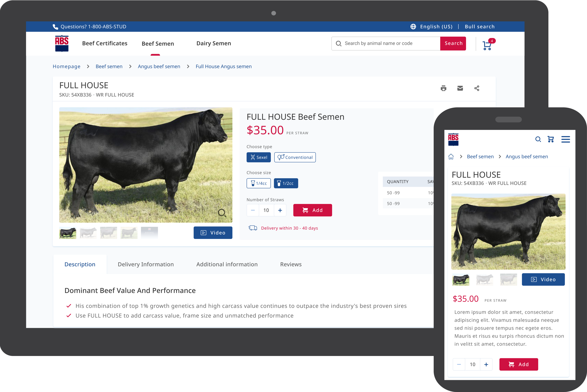
Task: Tap the mobile search magnifier icon
Action: [538, 139]
